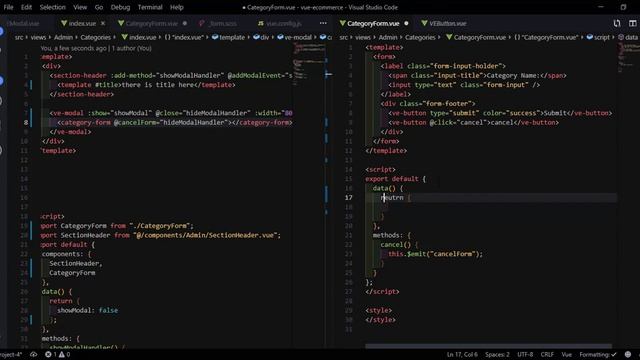Click 'Spaces: 2' indentation setting
Image resolution: width=640 pixels, height=360 pixels.
click(x=497, y=354)
